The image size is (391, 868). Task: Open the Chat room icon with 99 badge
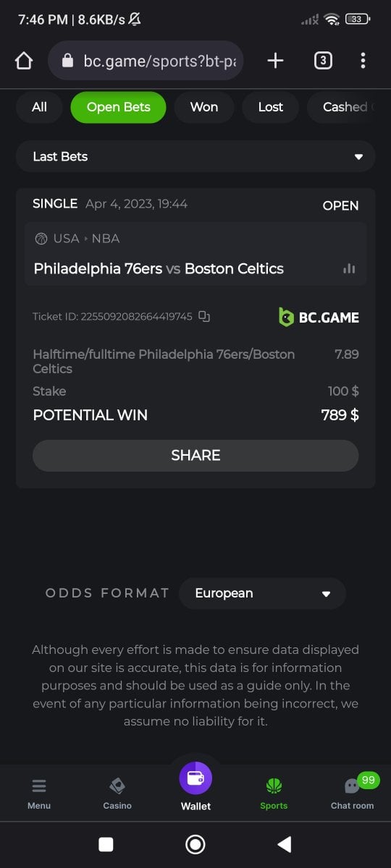(353, 792)
